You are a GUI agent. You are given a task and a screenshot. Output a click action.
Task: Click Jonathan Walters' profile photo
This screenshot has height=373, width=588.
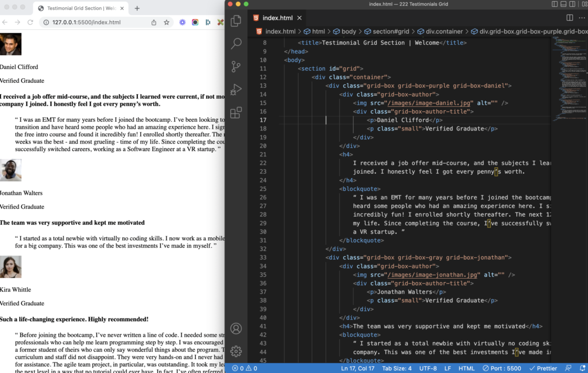click(x=10, y=170)
